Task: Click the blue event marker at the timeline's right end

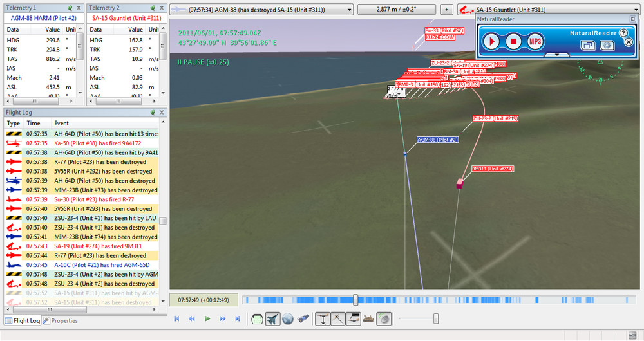Action: pos(627,300)
